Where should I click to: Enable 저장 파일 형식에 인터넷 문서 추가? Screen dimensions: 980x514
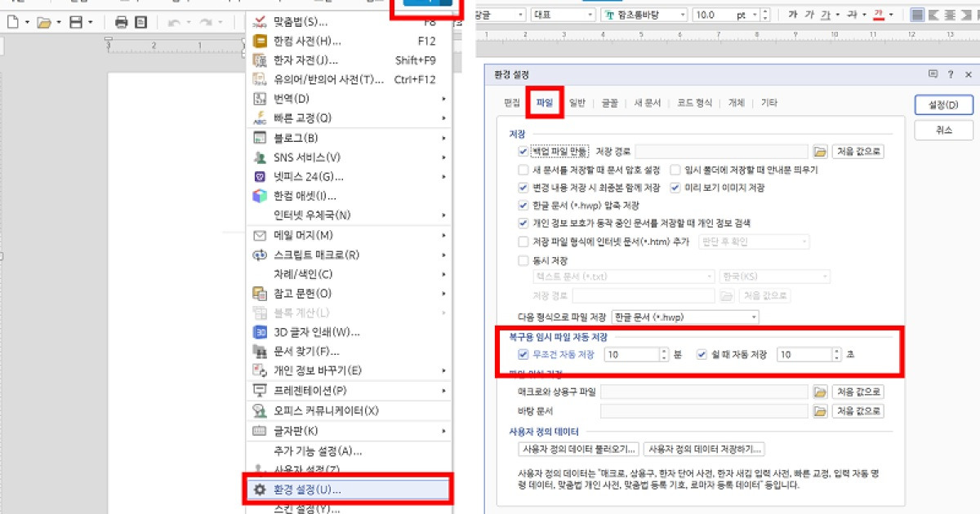523,241
